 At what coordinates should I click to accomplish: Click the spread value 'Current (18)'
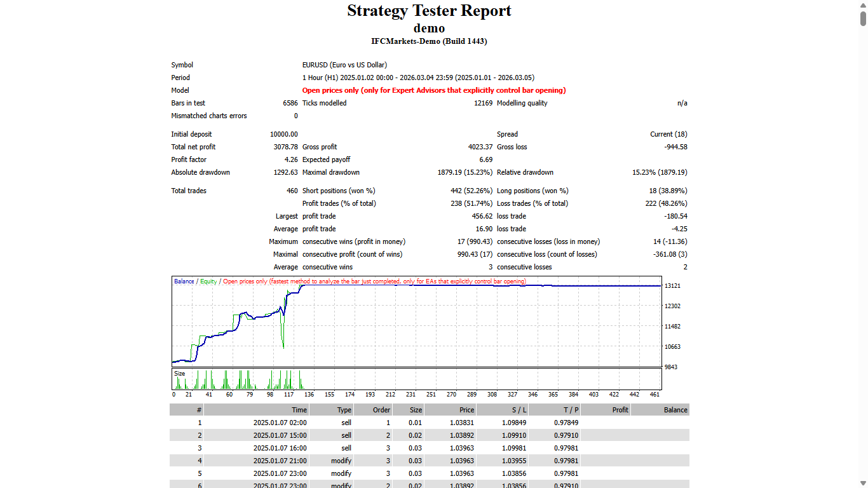click(668, 134)
